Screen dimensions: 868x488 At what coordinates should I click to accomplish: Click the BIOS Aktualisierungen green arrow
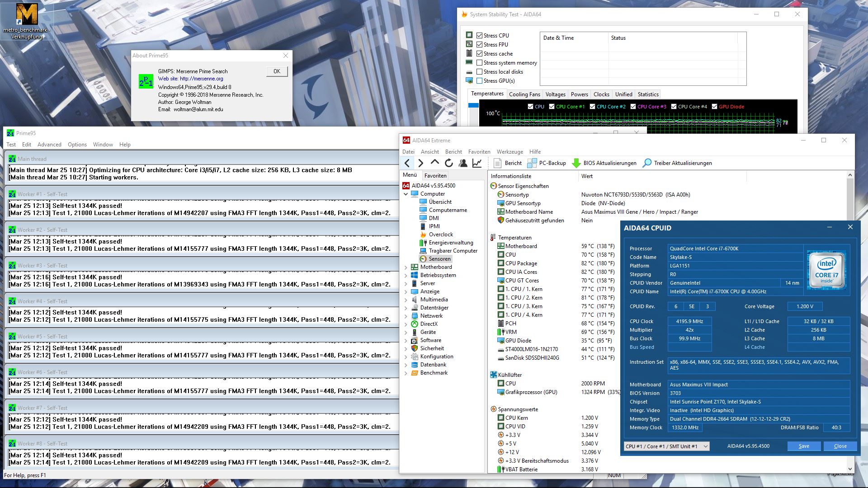point(576,163)
